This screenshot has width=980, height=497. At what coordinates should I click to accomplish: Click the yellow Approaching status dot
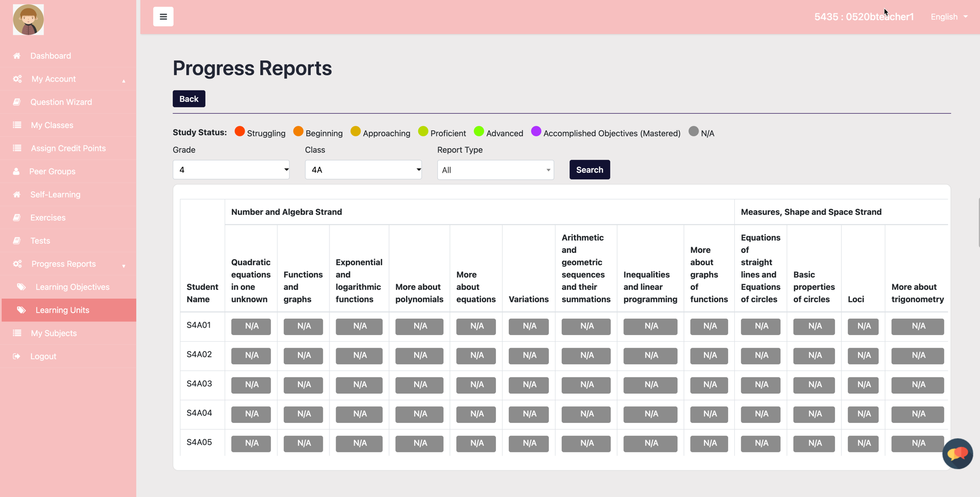356,131
